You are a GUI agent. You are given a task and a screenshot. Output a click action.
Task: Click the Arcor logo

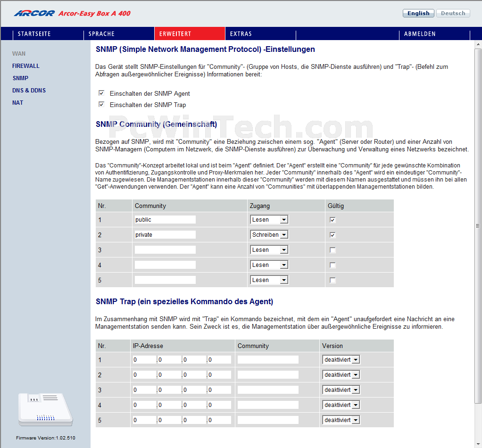34,13
